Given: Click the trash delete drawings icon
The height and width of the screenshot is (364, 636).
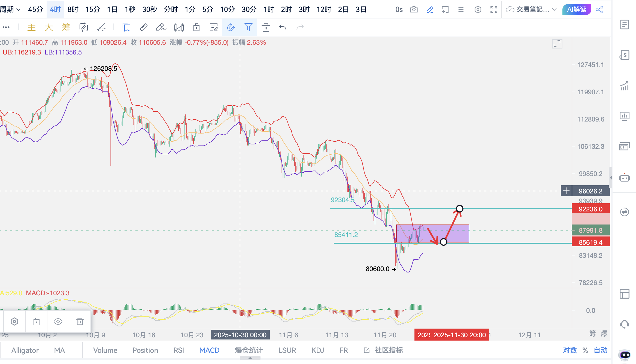Looking at the screenshot, I should [266, 27].
